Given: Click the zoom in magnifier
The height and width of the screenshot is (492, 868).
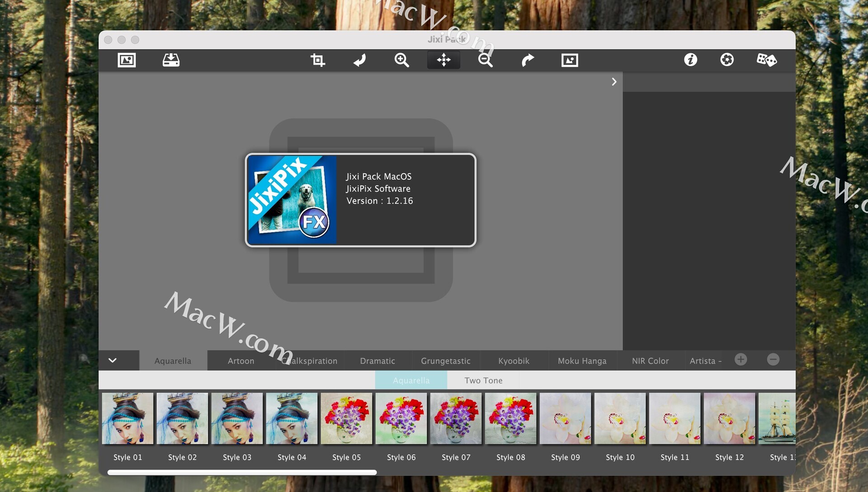Looking at the screenshot, I should tap(401, 60).
